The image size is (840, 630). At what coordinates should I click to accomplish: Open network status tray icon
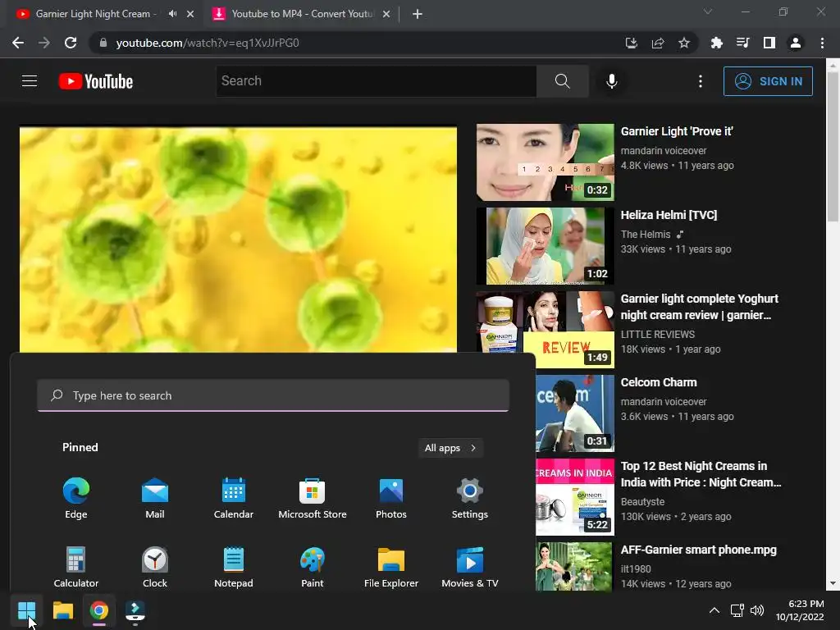point(737,610)
